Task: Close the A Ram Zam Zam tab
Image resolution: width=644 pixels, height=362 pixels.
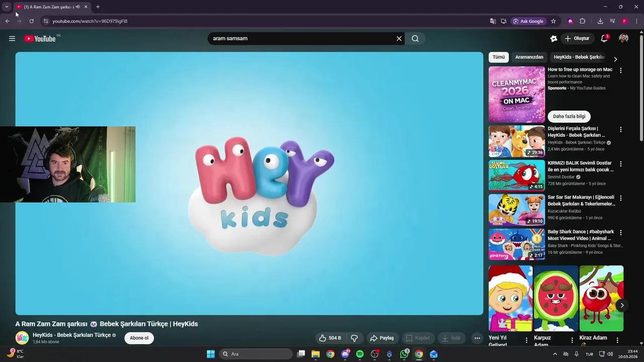Action: point(86,7)
